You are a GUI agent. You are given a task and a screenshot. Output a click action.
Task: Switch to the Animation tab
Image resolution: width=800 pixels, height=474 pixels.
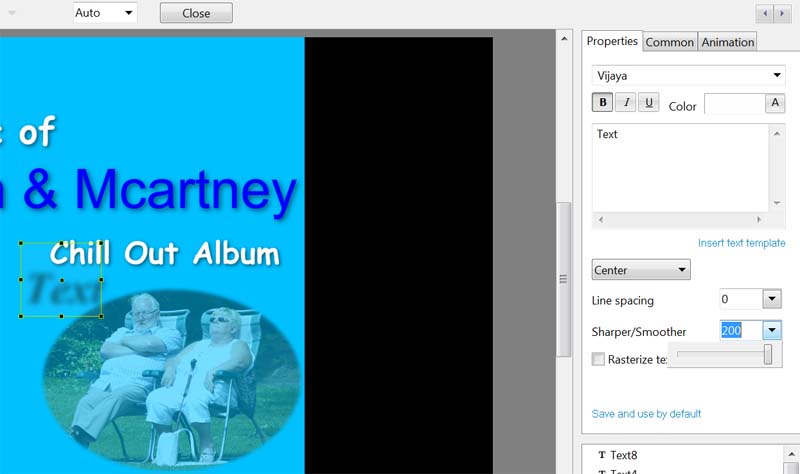click(x=728, y=42)
